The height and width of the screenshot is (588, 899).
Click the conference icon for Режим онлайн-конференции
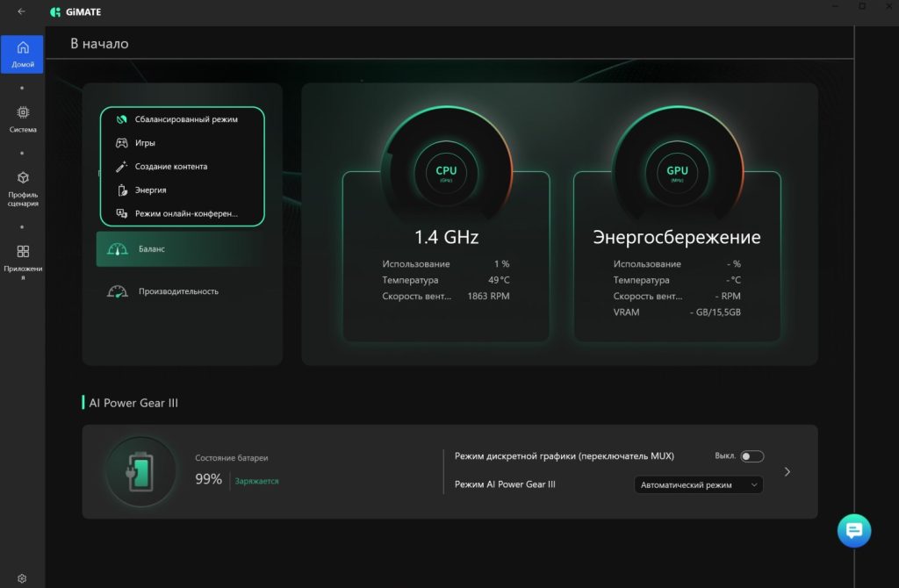click(121, 213)
